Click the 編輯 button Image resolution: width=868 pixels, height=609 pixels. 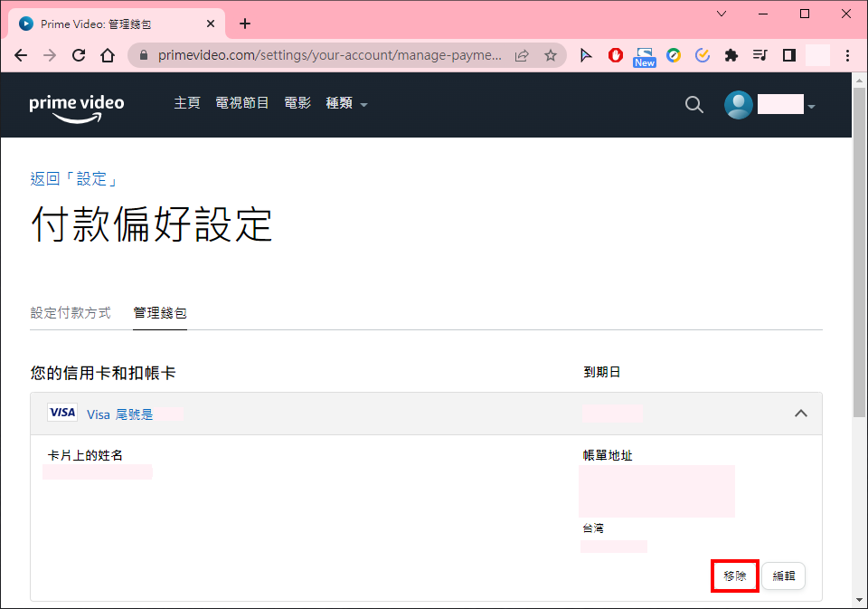tap(783, 576)
